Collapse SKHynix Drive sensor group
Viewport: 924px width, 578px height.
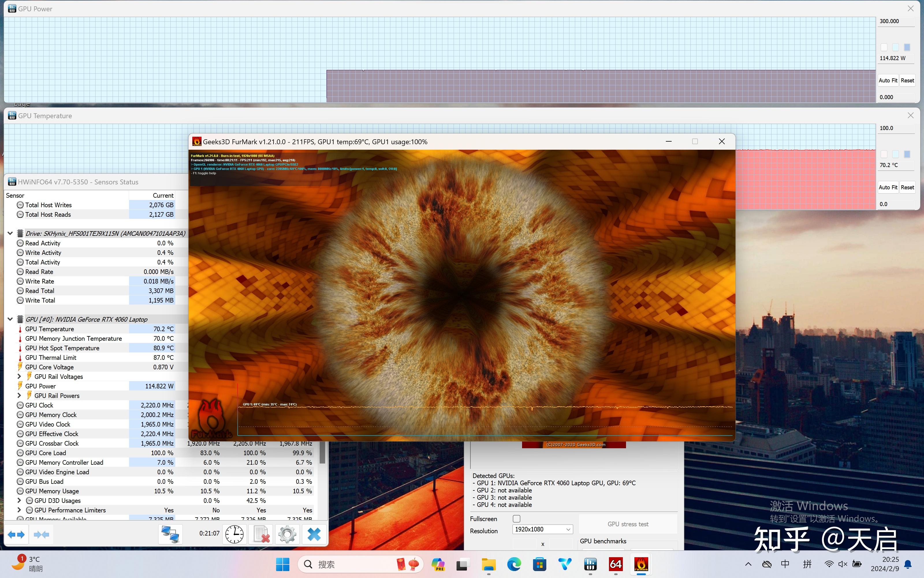tap(10, 233)
